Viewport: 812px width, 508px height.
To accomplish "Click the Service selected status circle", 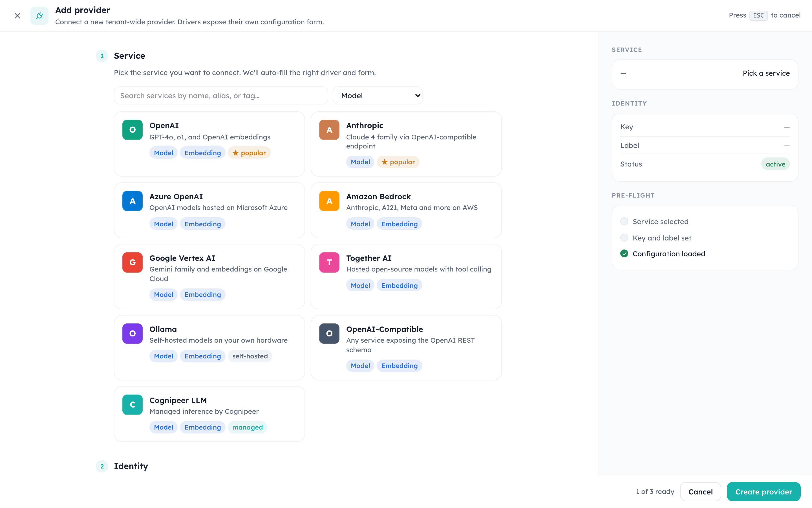I will tap(624, 222).
